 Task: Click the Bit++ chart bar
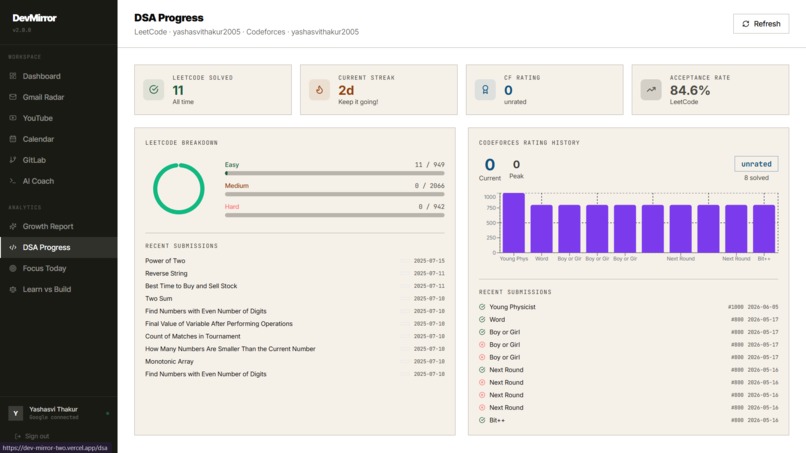(x=764, y=229)
